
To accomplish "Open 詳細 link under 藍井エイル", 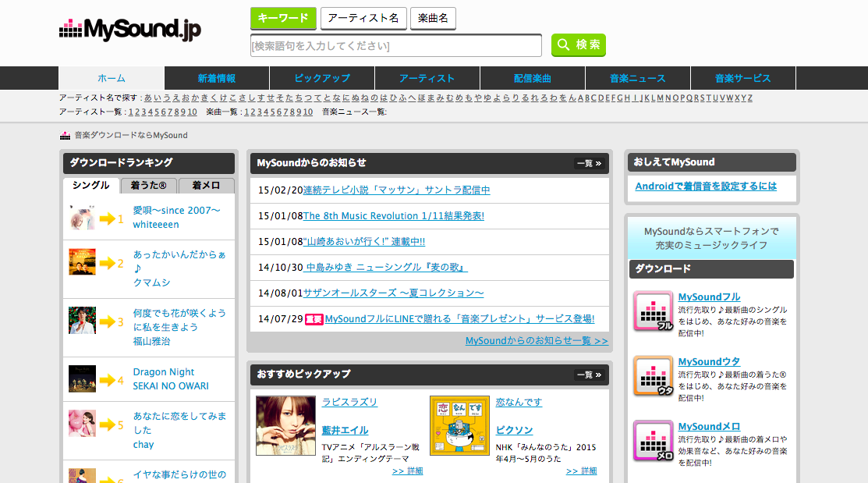I will [407, 471].
